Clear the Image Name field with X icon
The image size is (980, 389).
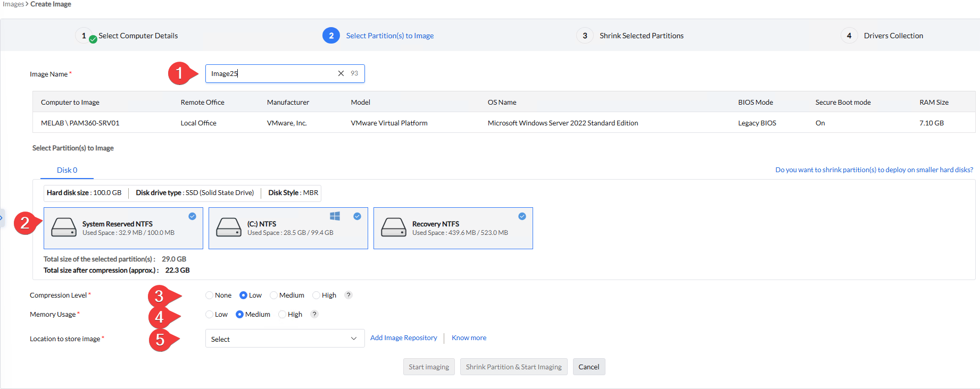341,73
